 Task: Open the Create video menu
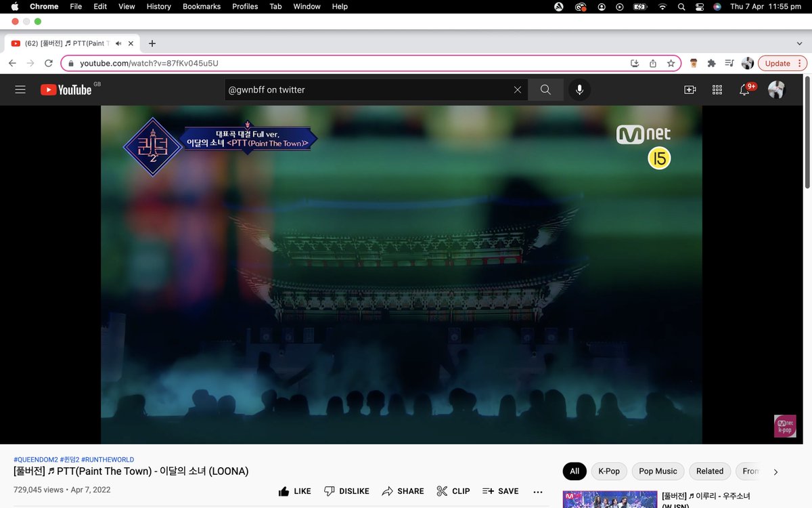(690, 89)
